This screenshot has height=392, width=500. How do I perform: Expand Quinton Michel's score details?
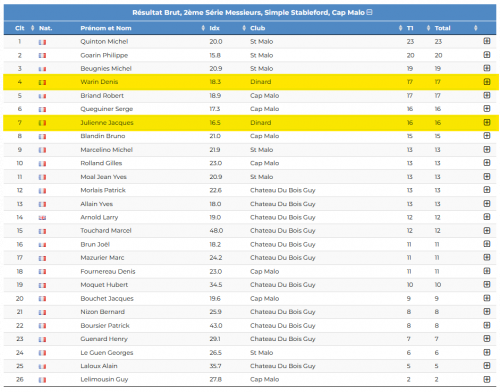tap(487, 41)
